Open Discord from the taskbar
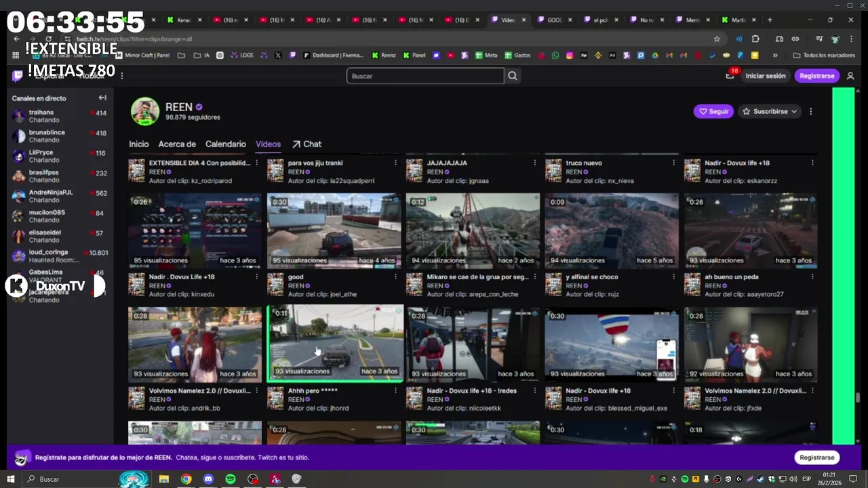This screenshot has height=488, width=868. pyautogui.click(x=208, y=479)
